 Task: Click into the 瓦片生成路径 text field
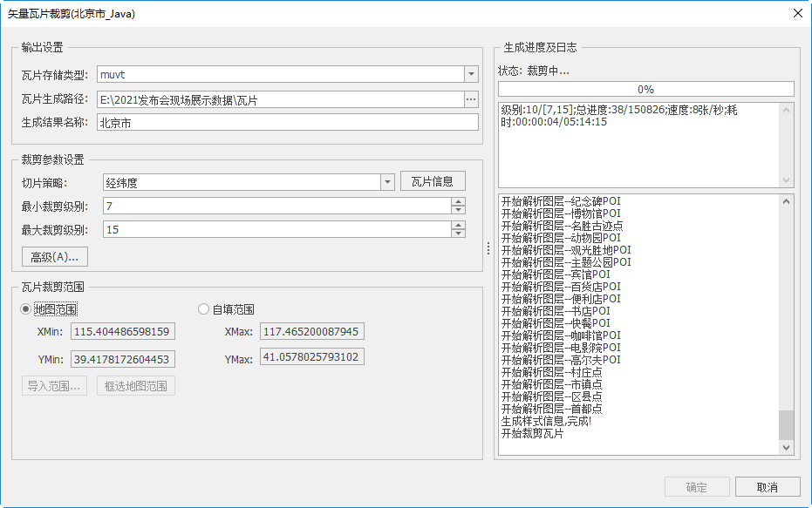tap(279, 99)
